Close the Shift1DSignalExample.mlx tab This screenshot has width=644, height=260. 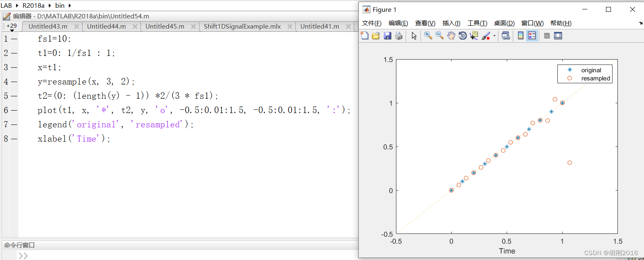click(x=290, y=27)
